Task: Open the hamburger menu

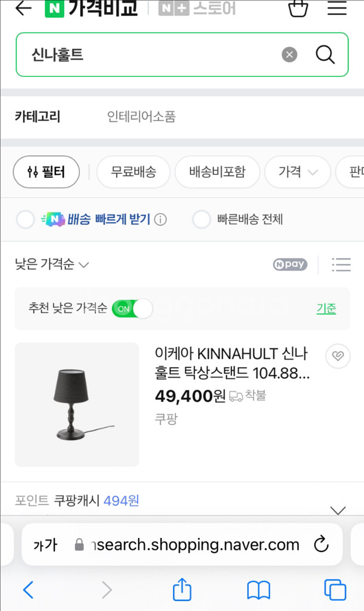Action: [337, 8]
